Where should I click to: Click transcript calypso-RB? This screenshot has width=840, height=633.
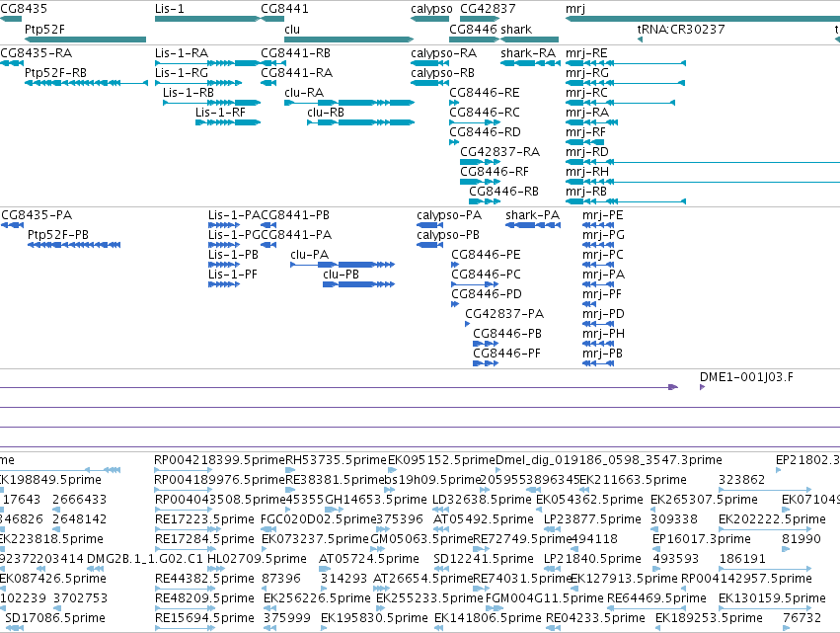(442, 73)
